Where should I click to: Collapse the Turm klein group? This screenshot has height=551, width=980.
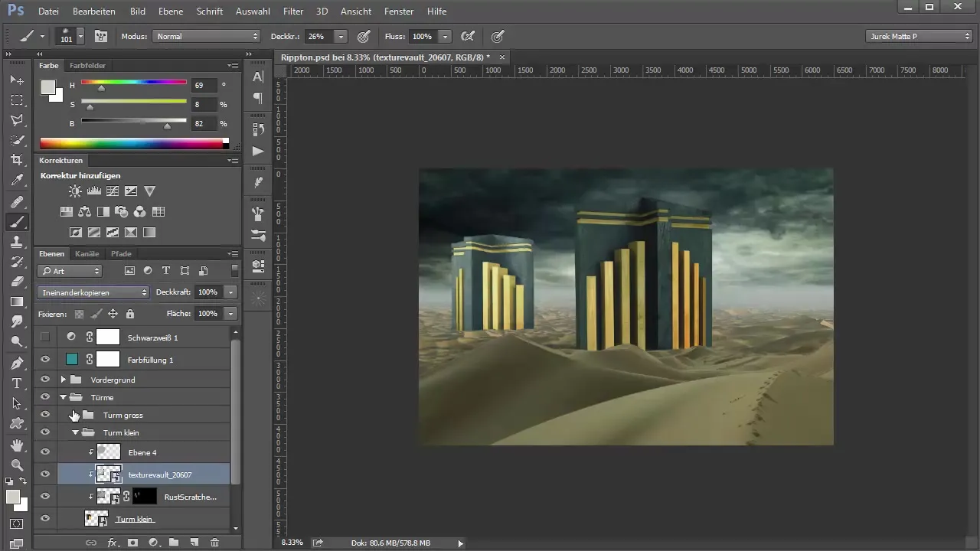pos(75,432)
